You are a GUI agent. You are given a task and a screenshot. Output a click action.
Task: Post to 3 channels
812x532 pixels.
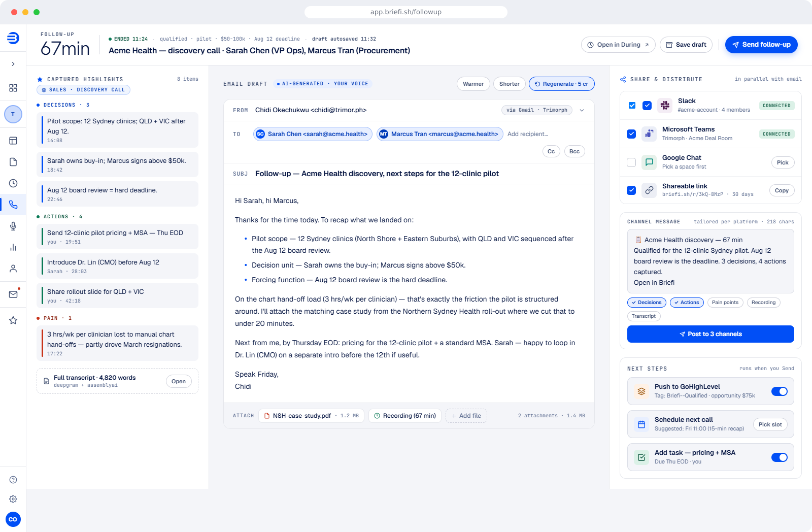710,334
